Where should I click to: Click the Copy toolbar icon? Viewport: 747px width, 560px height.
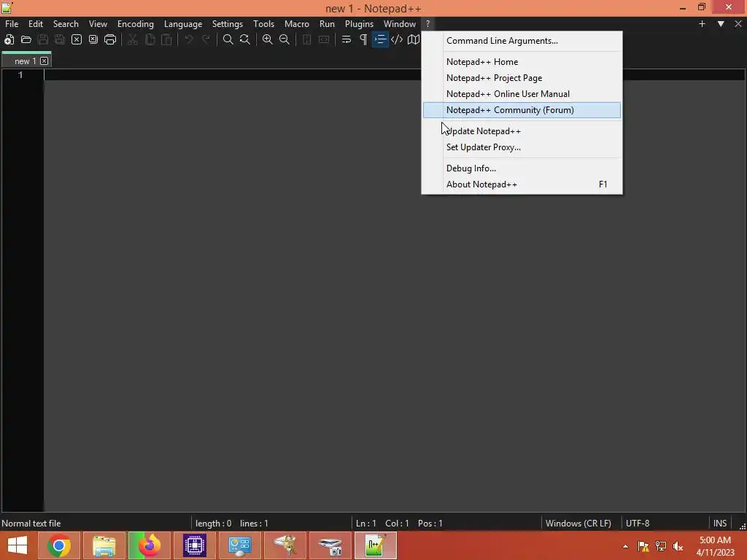(150, 39)
